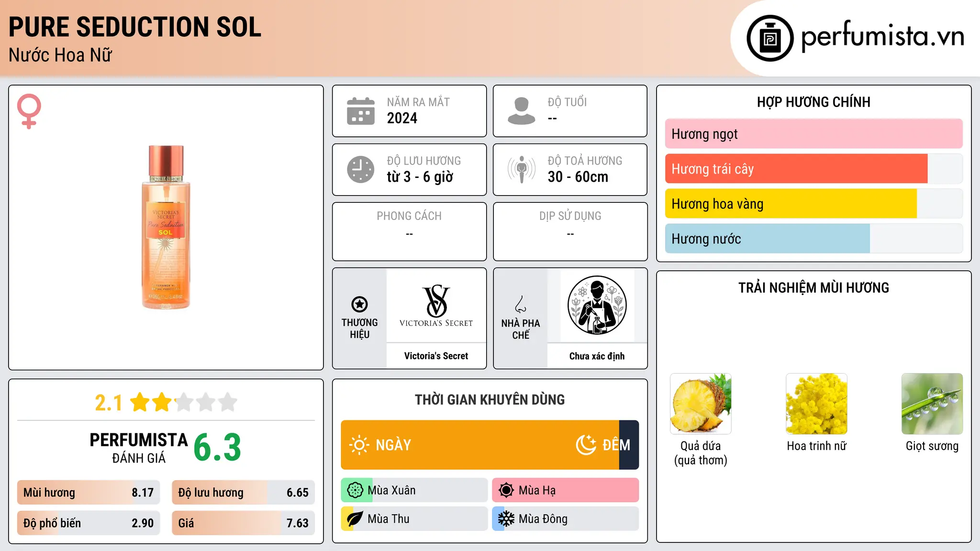Click the Phong cách heading
Viewport: 980px width, 551px height.
click(x=409, y=216)
